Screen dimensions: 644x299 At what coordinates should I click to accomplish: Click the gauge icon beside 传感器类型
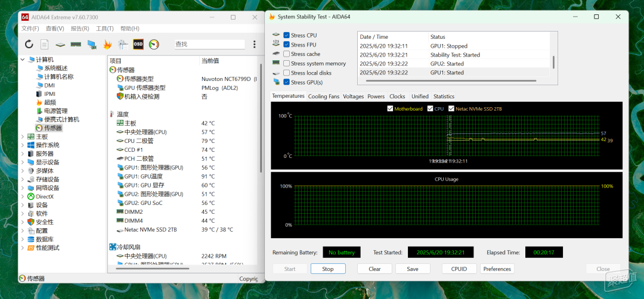click(120, 79)
